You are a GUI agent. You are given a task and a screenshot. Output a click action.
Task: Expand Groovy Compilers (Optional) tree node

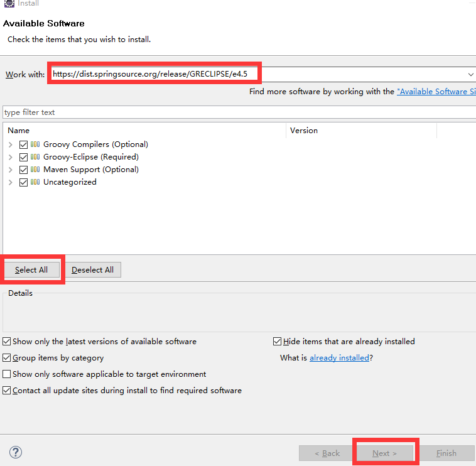(x=10, y=144)
